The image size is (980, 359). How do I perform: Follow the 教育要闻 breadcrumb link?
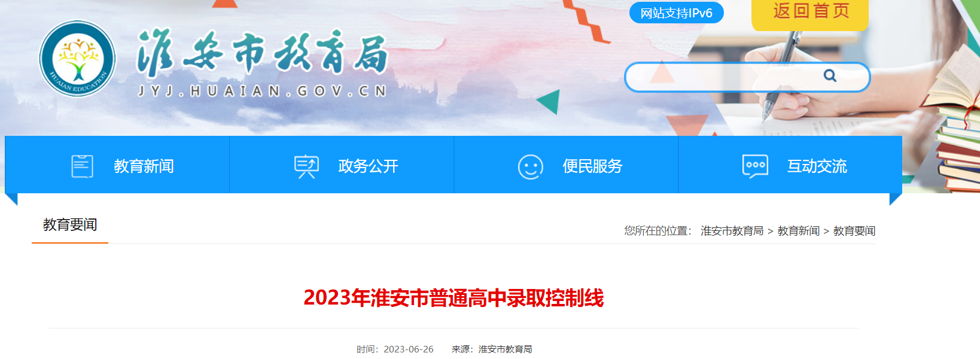pyautogui.click(x=854, y=231)
